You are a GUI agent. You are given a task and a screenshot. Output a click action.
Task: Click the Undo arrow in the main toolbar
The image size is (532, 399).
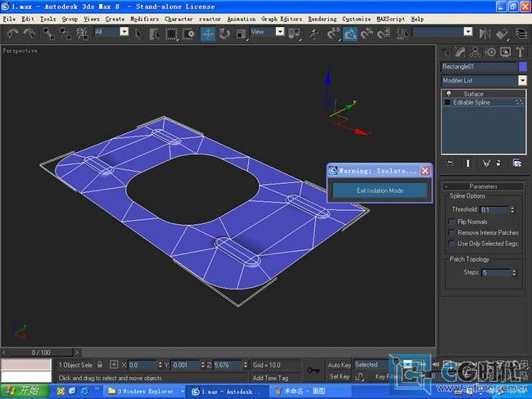tap(12, 34)
